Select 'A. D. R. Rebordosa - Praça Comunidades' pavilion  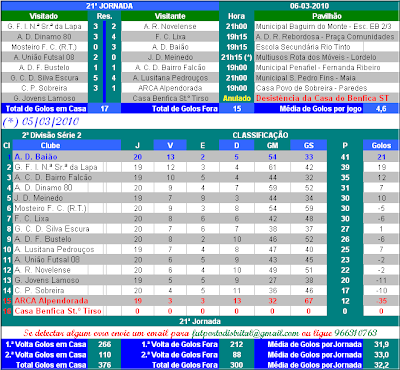point(325,37)
